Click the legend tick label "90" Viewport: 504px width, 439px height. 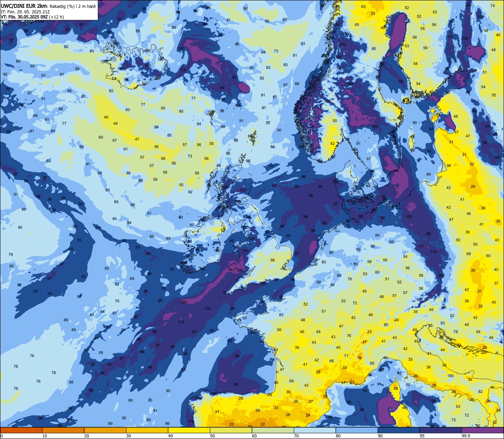click(380, 436)
